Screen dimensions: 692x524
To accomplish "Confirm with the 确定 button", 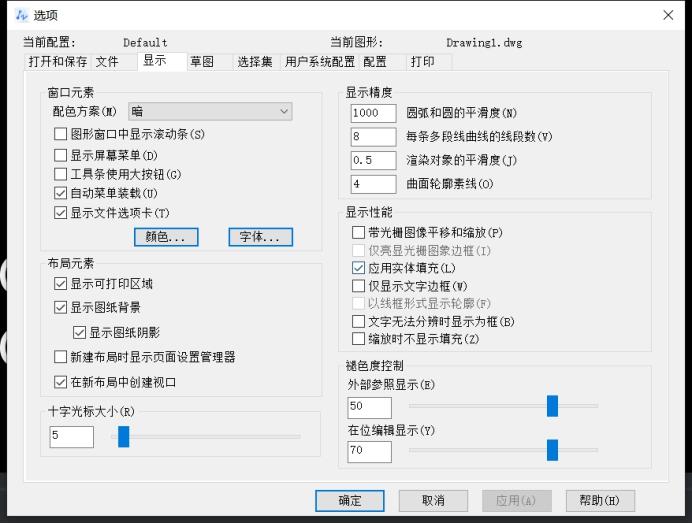I will (x=350, y=501).
